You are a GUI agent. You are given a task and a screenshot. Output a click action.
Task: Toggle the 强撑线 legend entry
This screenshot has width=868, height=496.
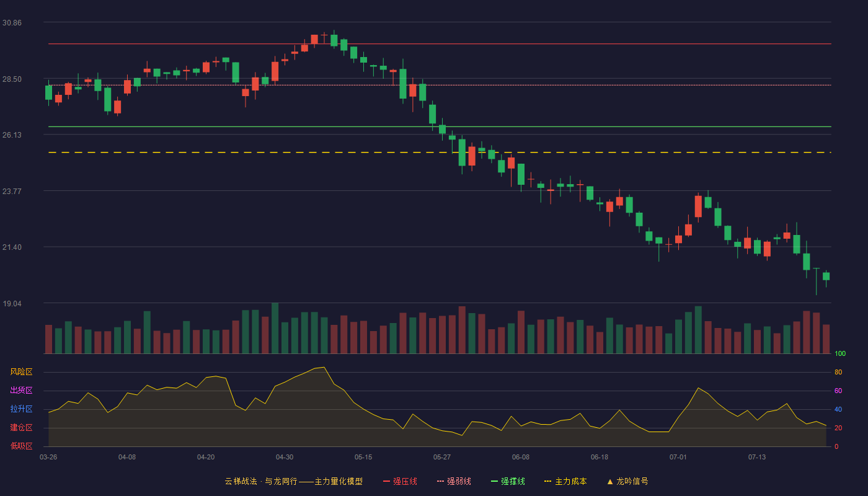click(x=508, y=481)
